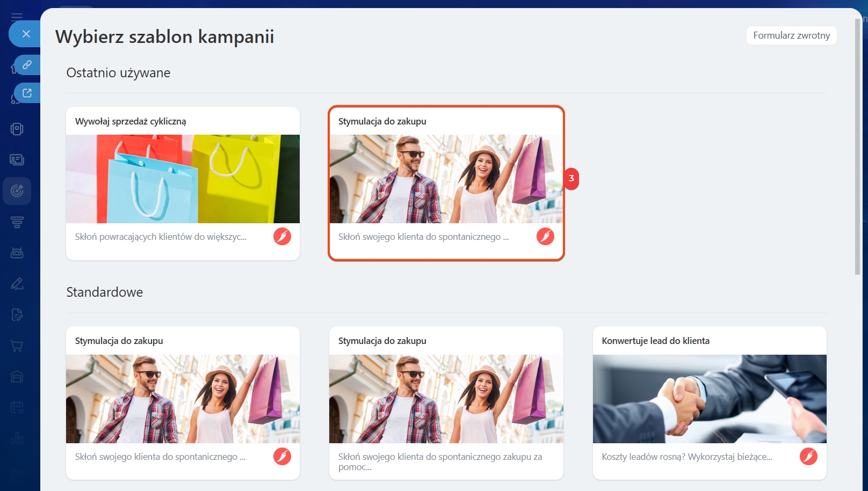Image resolution: width=868 pixels, height=491 pixels.
Task: Click the contact card icon in sidebar
Action: pyautogui.click(x=17, y=159)
